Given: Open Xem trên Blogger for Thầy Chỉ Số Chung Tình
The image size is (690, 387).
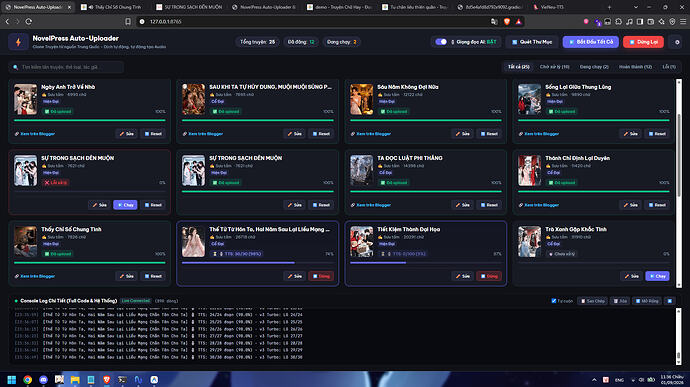Looking at the screenshot, I should tap(35, 276).
